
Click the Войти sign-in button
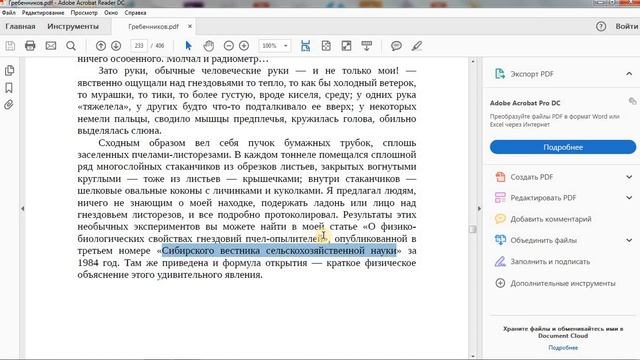pos(627,27)
